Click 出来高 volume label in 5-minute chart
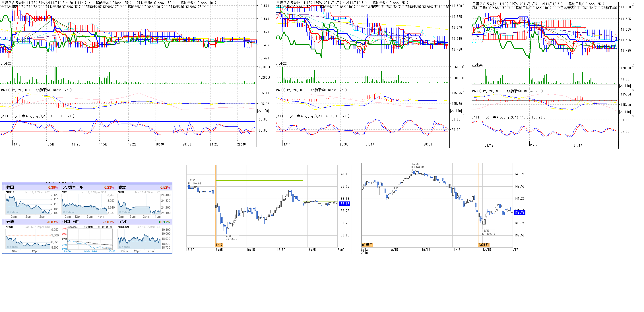Image resolution: width=644 pixels, height=312 pixels. 7,64
